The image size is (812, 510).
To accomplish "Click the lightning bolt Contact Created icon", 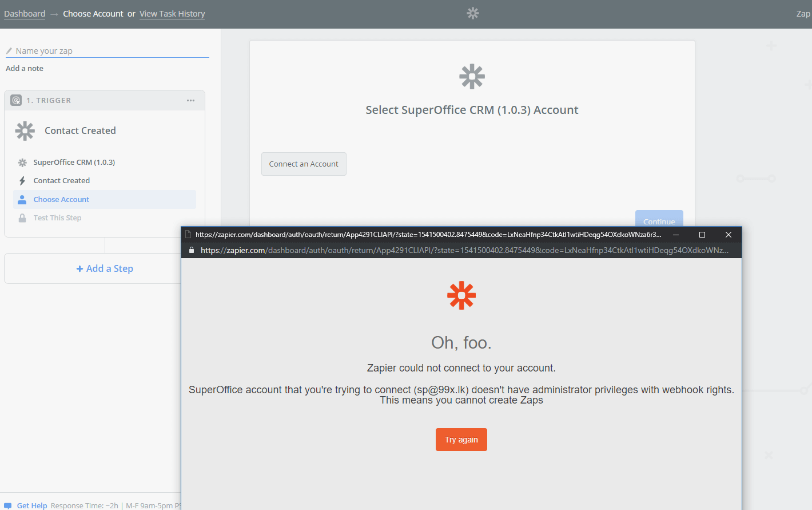I will pos(22,181).
